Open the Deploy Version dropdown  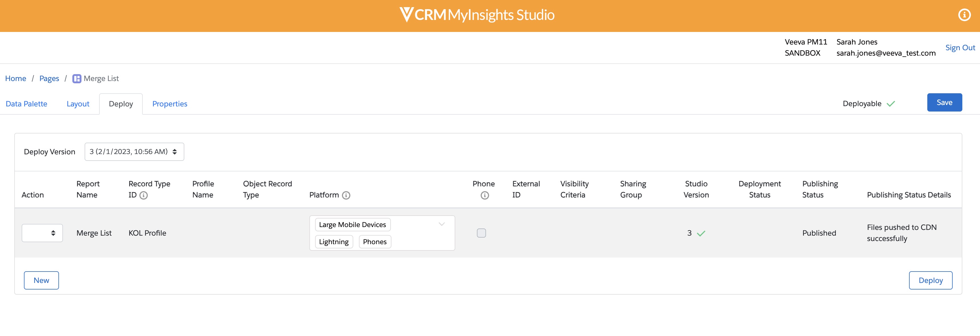tap(134, 152)
